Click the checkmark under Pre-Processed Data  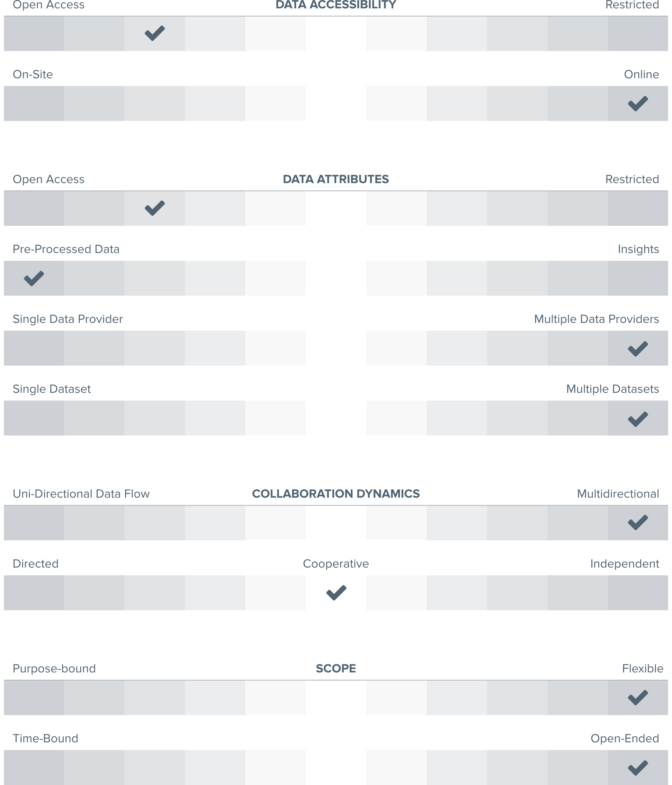click(34, 278)
